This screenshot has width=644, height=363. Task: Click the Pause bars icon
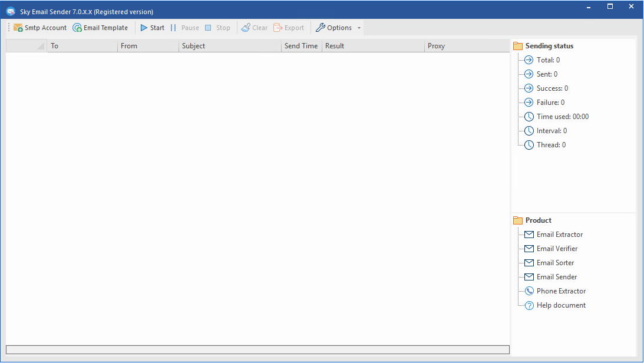(173, 28)
